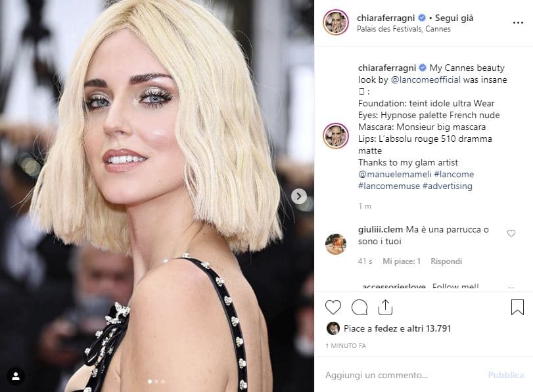
Task: Open the three-dot options menu
Action: click(518, 23)
